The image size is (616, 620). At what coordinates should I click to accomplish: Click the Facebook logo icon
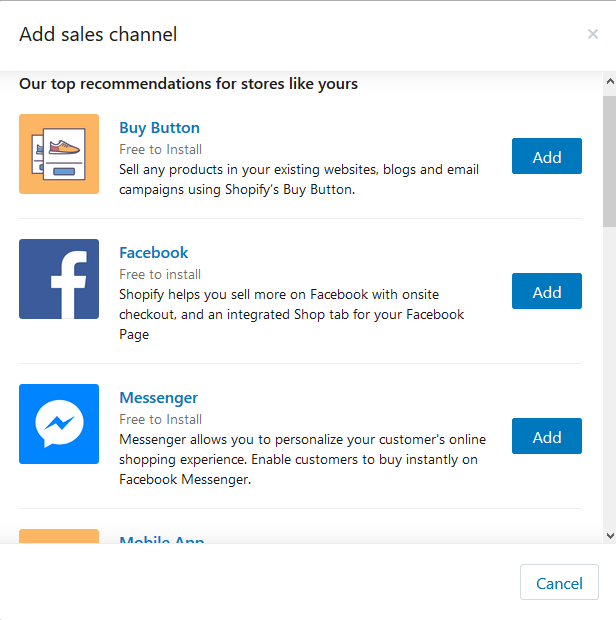[x=59, y=279]
